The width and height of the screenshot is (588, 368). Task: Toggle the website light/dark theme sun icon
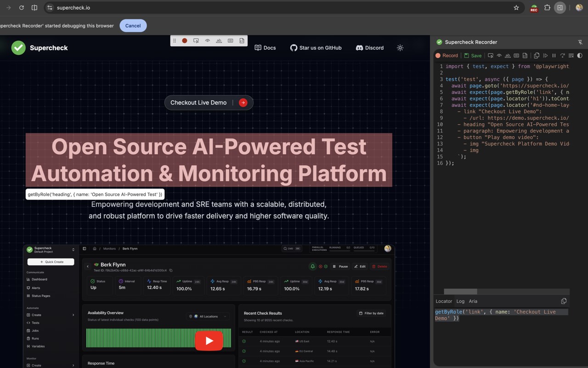pyautogui.click(x=400, y=48)
